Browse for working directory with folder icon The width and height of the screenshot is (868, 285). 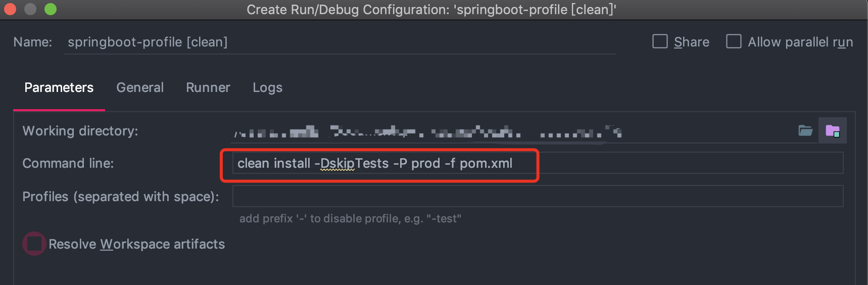(x=805, y=131)
